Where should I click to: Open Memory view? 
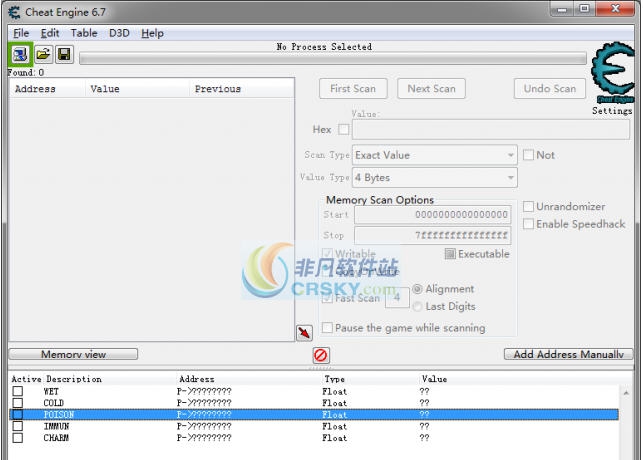73,354
